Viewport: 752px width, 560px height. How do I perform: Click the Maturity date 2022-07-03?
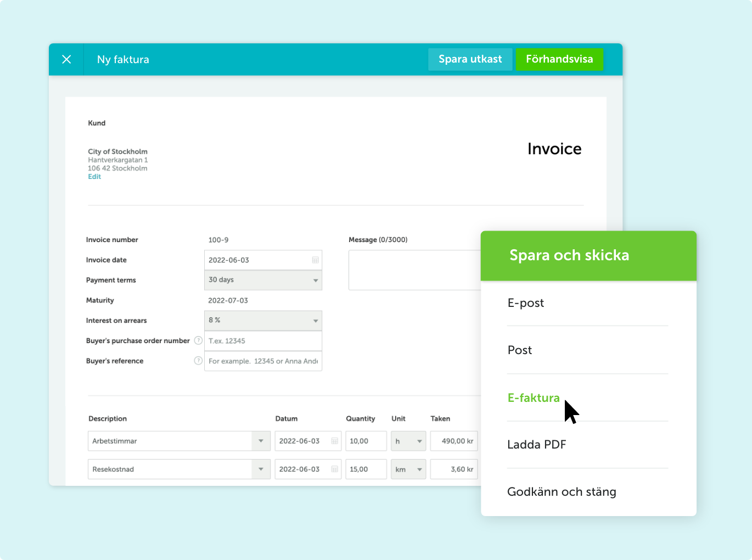228,300
